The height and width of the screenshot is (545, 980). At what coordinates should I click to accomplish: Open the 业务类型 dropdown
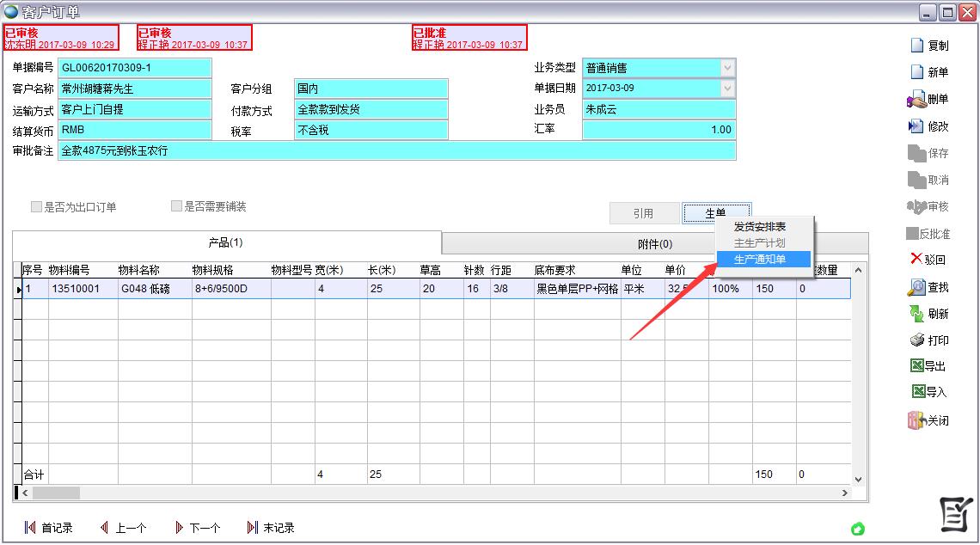point(726,68)
